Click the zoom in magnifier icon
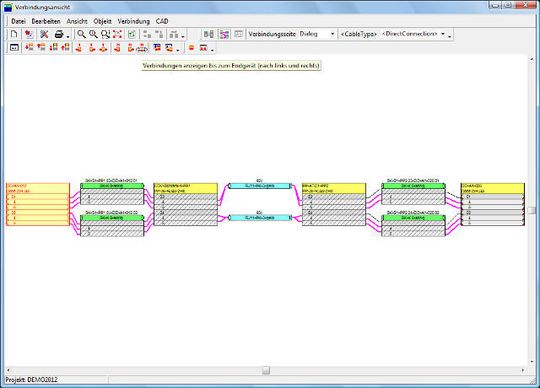540x388 pixels. pyautogui.click(x=93, y=34)
